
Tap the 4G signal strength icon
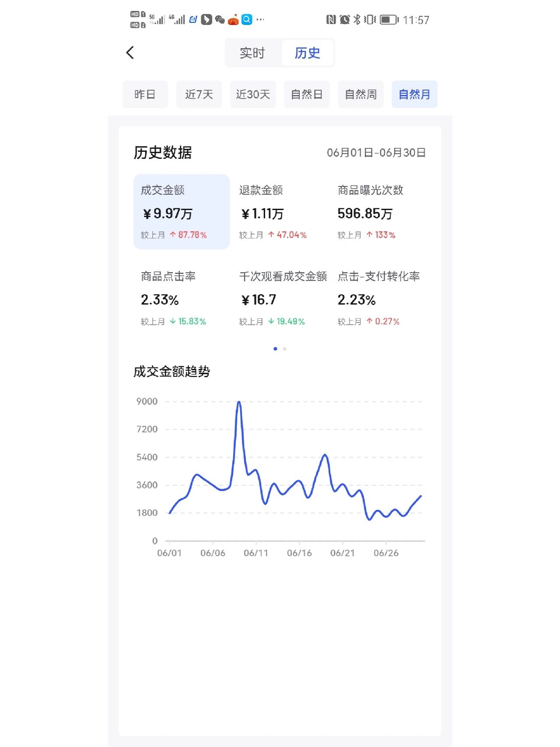click(177, 19)
